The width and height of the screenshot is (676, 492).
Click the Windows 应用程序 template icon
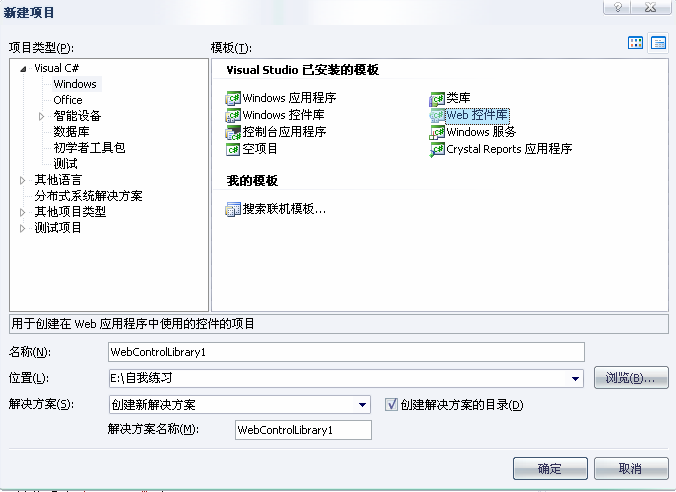[x=233, y=99]
